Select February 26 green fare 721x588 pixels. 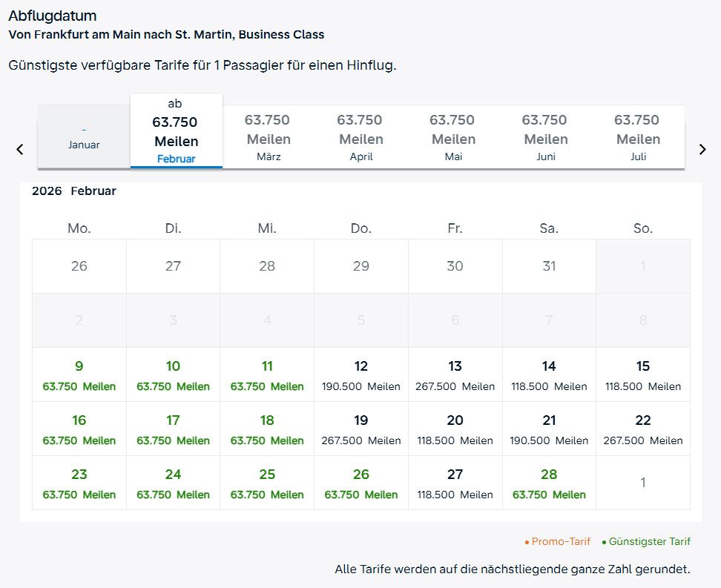coord(361,483)
